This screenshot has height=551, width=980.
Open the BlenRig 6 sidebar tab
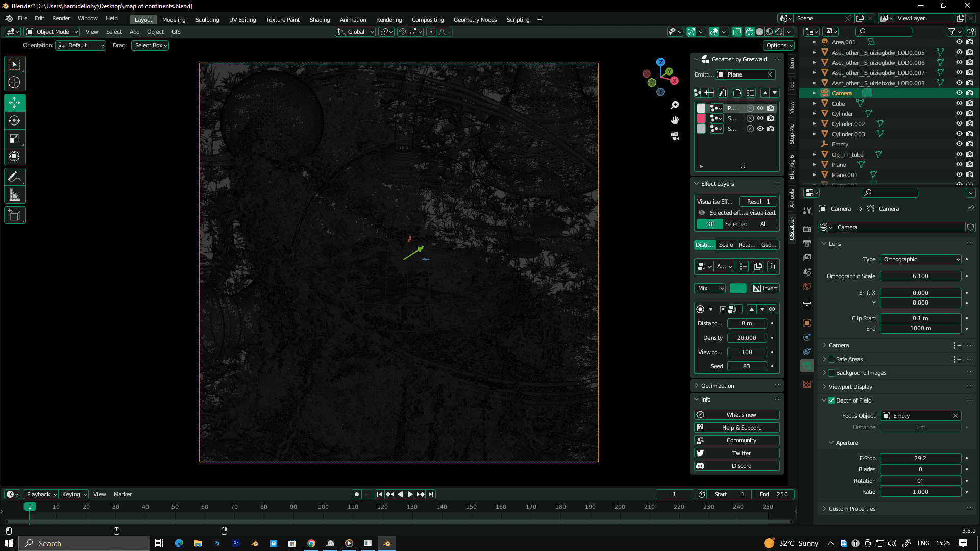[792, 166]
